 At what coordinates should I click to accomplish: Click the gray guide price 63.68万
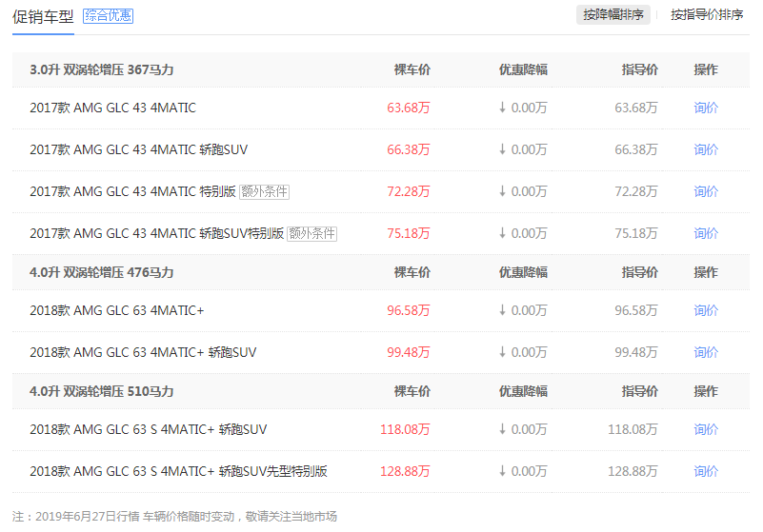(636, 108)
